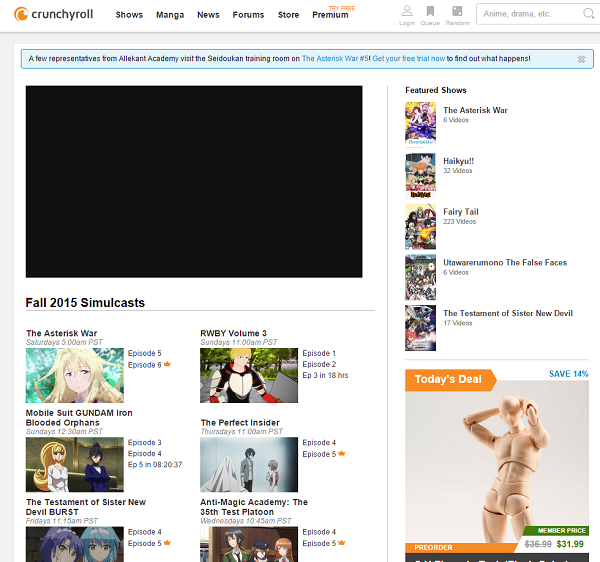Click featured title 'Fairy Tail'
This screenshot has width=600, height=562.
coord(461,212)
